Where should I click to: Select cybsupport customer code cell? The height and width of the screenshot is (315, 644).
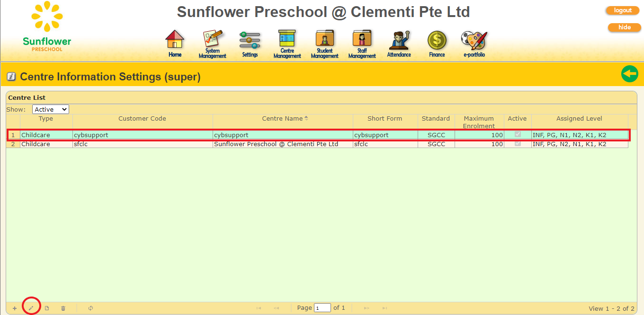coord(143,135)
